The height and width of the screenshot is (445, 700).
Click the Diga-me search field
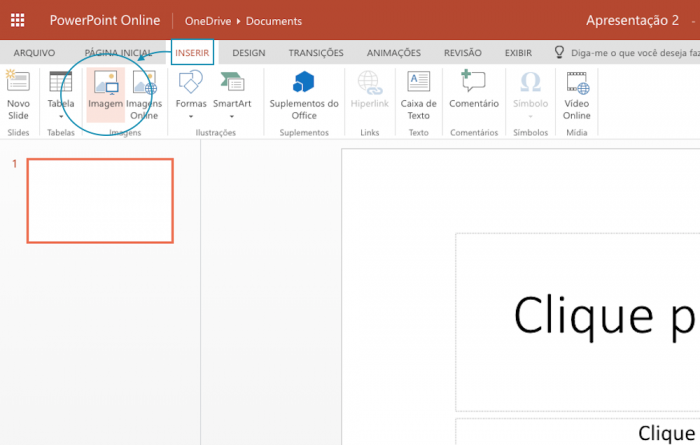point(635,53)
